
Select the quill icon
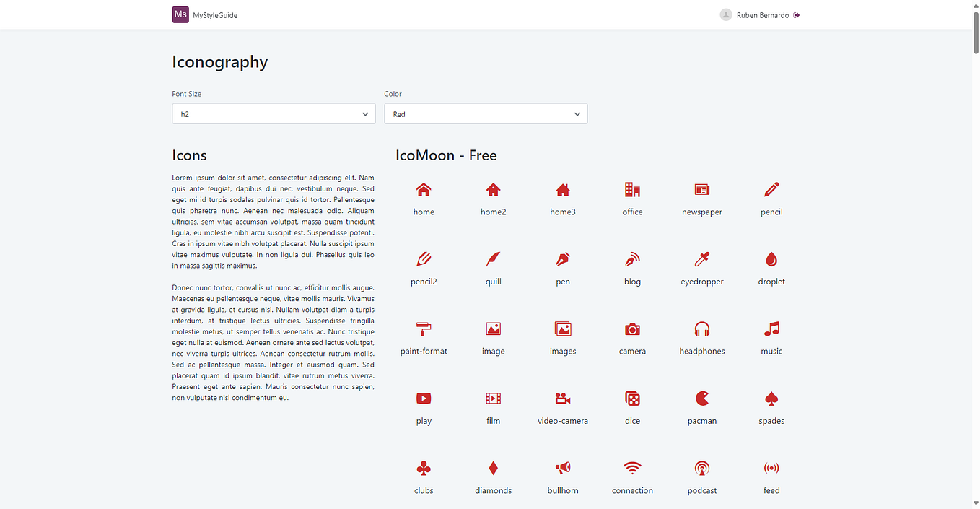[493, 259]
